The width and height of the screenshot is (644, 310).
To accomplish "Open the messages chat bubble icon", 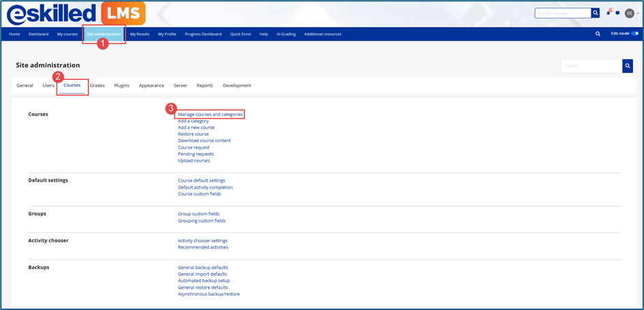I will point(617,13).
